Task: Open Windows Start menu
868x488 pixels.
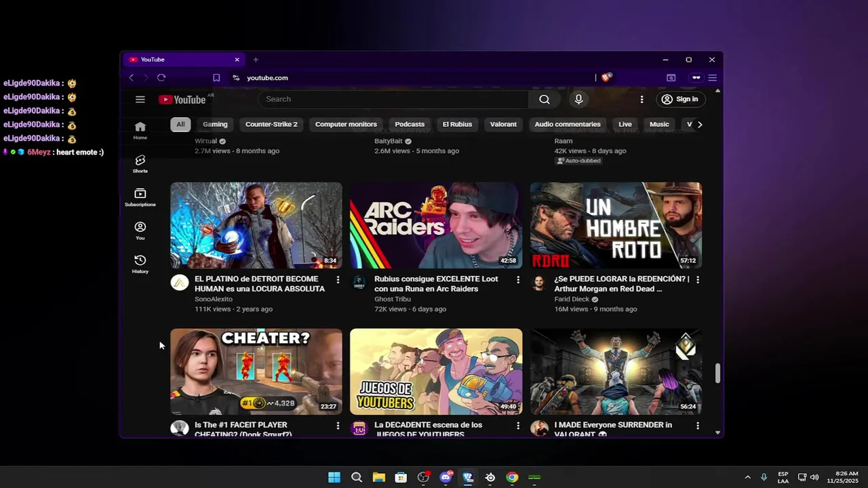Action: point(334,477)
